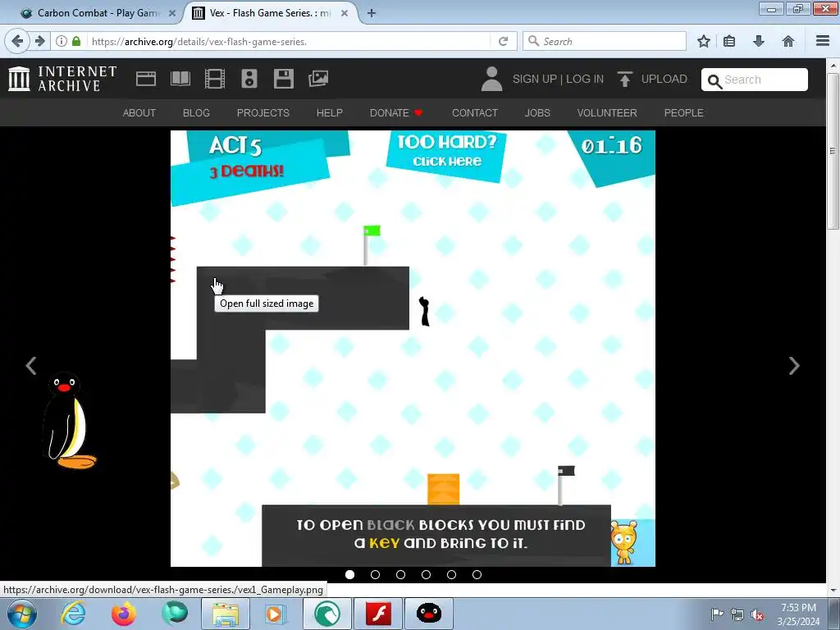Open the Images media icon
Screen dimensions: 840x630
tap(318, 79)
